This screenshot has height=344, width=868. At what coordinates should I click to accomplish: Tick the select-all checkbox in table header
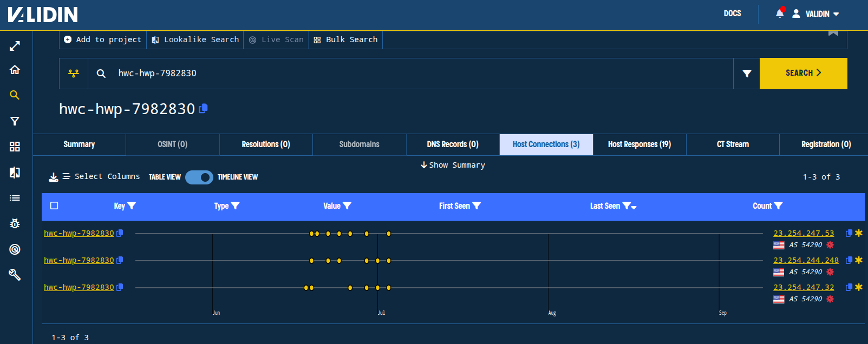point(54,206)
